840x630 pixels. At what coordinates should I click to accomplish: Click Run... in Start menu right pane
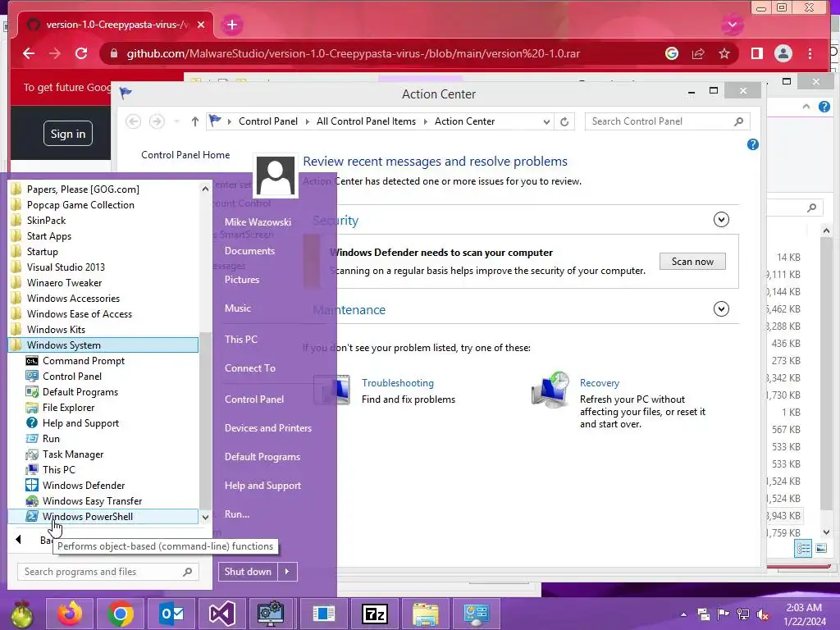click(237, 514)
